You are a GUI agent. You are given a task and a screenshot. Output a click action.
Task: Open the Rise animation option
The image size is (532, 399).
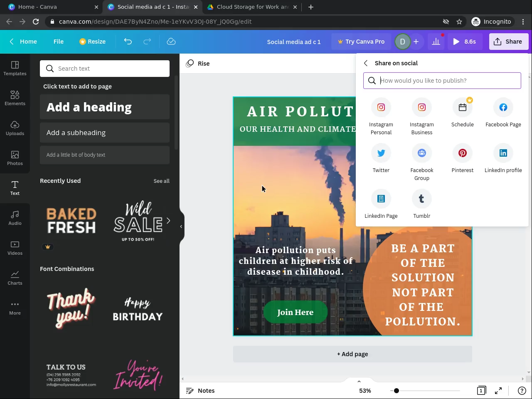click(x=198, y=64)
